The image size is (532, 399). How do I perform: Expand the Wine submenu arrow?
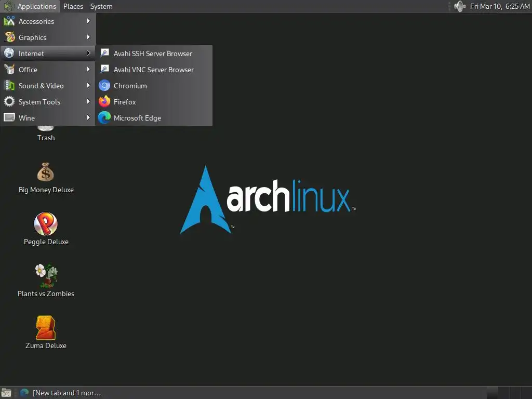88,118
